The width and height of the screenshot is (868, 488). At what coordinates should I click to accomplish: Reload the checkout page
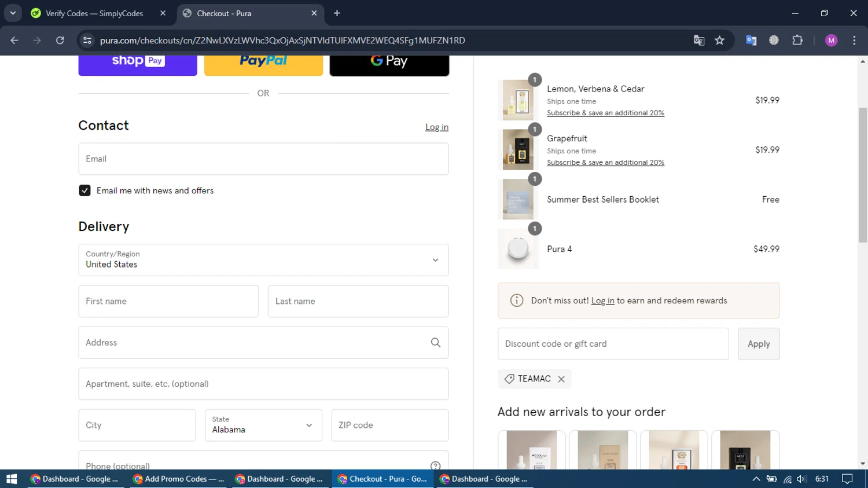click(60, 41)
